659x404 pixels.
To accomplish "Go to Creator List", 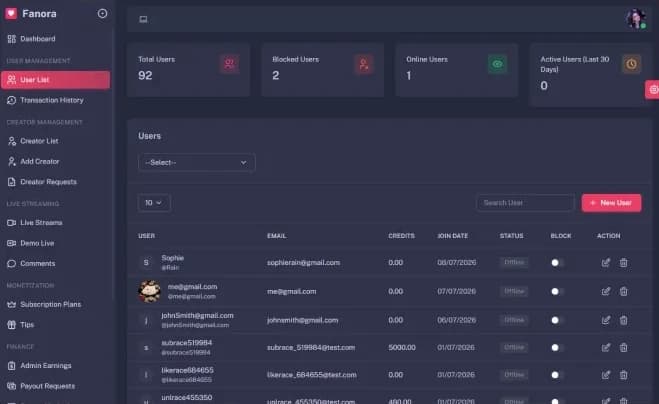I will [x=55, y=141].
